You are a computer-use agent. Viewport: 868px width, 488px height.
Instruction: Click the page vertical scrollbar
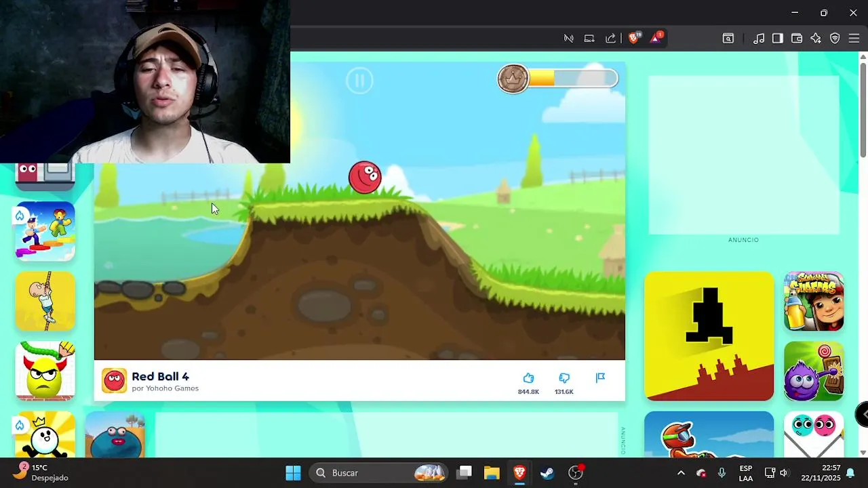pyautogui.click(x=863, y=110)
